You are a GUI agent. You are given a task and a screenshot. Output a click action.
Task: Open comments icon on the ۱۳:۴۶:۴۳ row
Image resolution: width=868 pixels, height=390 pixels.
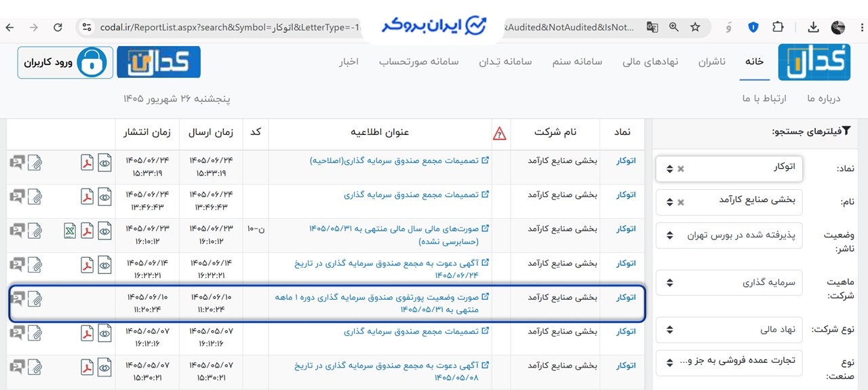point(17,197)
